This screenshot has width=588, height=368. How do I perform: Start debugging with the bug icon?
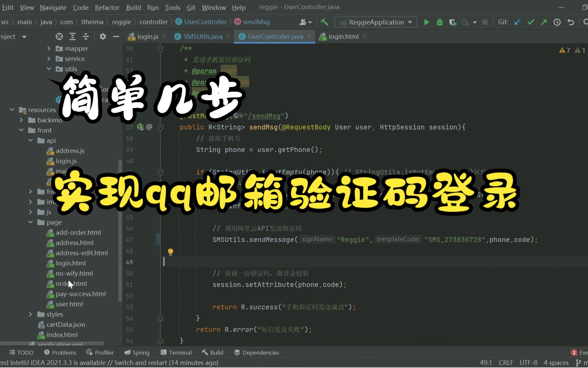point(440,22)
